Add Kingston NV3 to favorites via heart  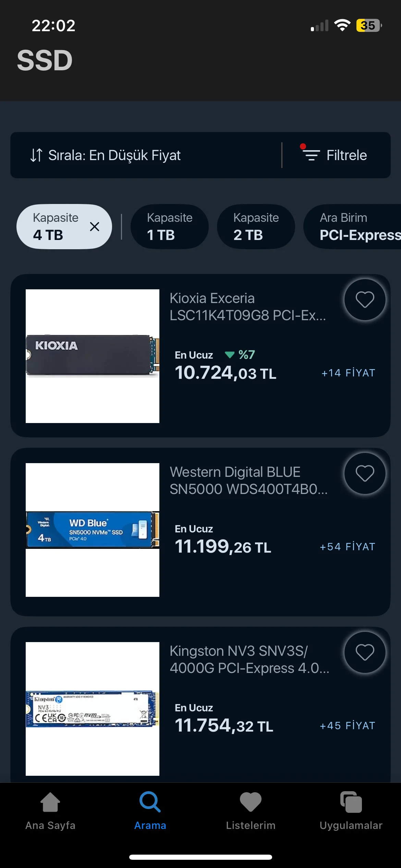[365, 652]
